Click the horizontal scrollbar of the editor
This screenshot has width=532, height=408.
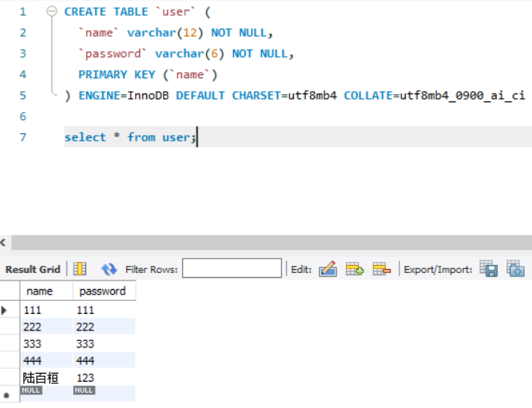click(272, 243)
